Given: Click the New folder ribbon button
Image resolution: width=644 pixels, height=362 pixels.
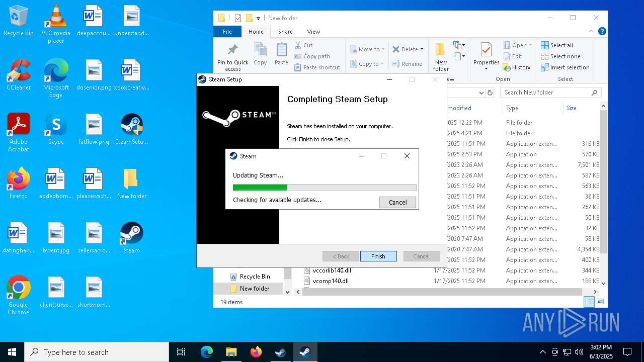Looking at the screenshot, I should click(441, 57).
